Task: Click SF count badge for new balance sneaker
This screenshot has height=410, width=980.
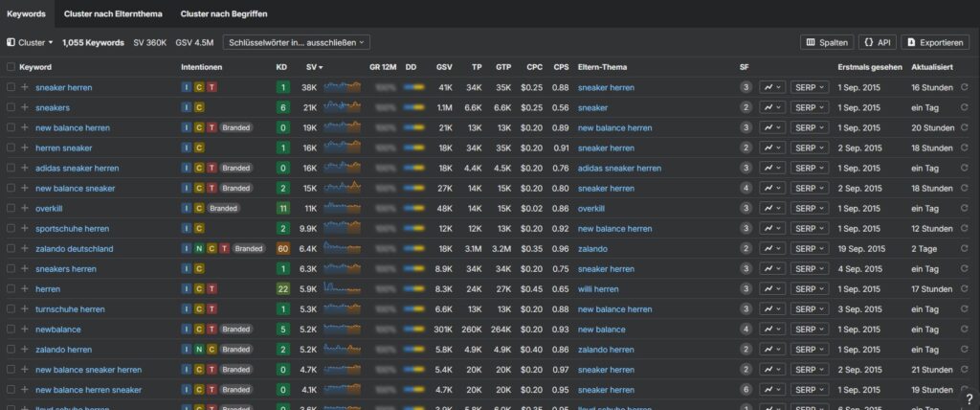Action: coord(746,188)
